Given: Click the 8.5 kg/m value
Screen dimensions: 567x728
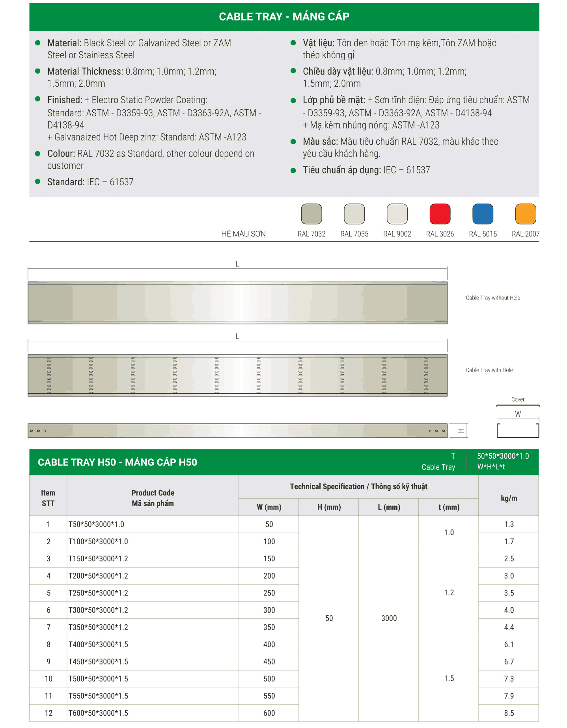Looking at the screenshot, I should tap(509, 713).
